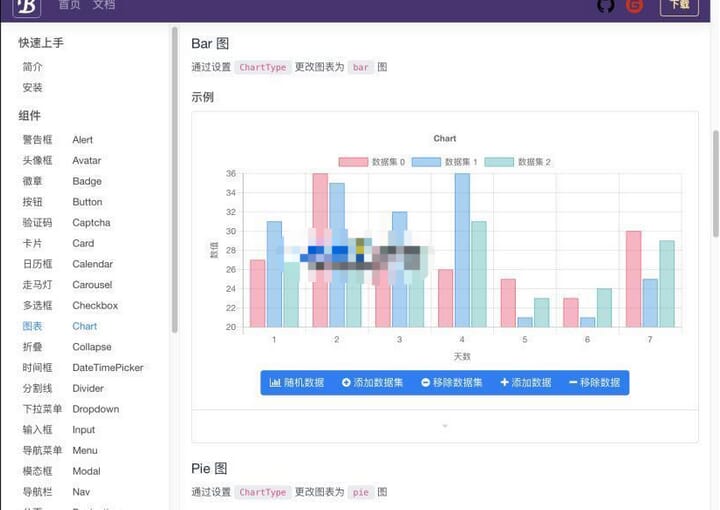Click the tallest blue bar at day 4

pos(462,250)
